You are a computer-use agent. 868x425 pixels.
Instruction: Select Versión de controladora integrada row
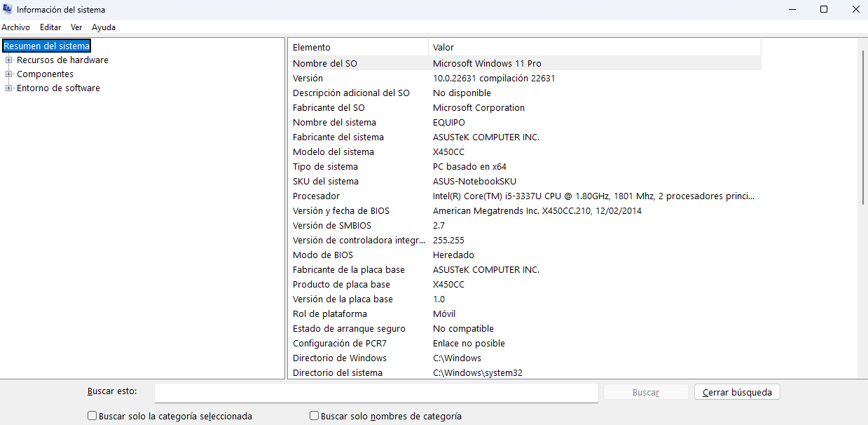coord(525,240)
